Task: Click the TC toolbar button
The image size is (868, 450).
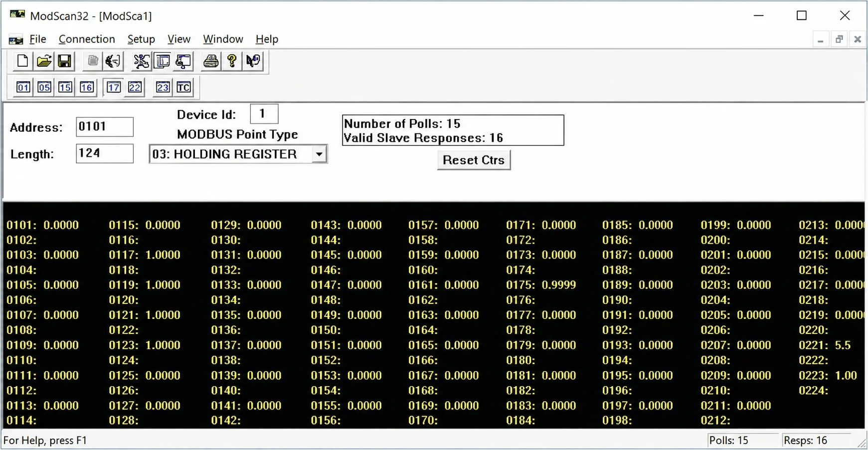Action: coord(183,87)
